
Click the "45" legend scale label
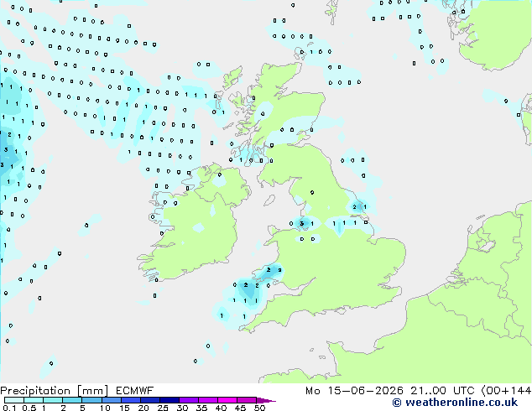[x=240, y=408]
